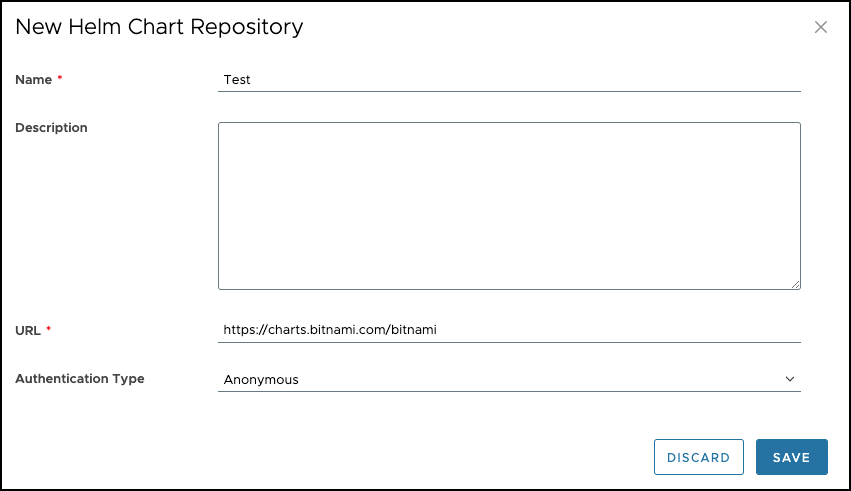Select the Anonymous authentication value text
851x491 pixels.
tap(261, 380)
